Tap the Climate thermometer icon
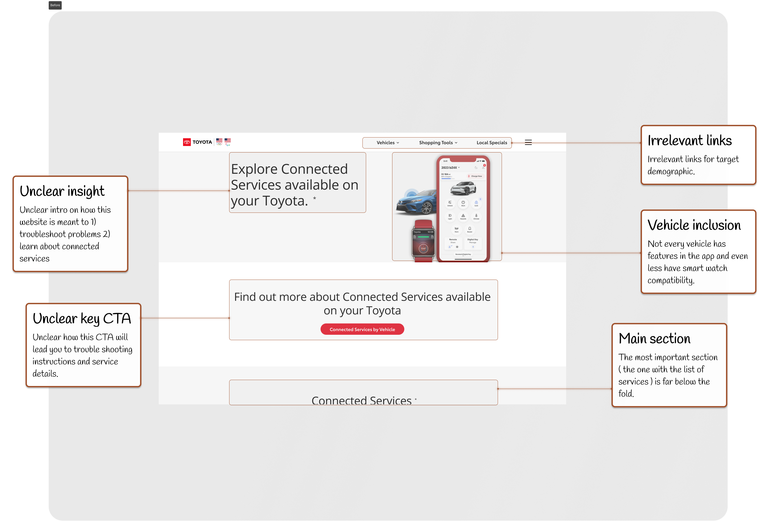The image size is (769, 532). pyautogui.click(x=476, y=216)
